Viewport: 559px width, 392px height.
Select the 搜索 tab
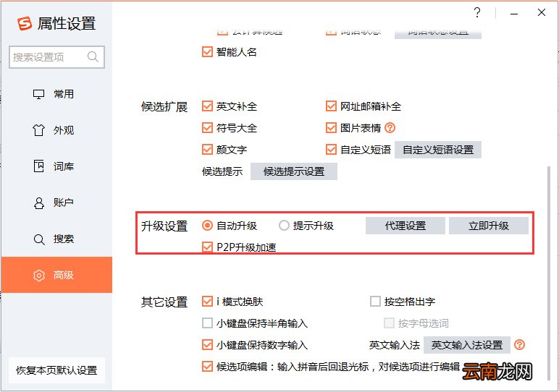pyautogui.click(x=56, y=239)
